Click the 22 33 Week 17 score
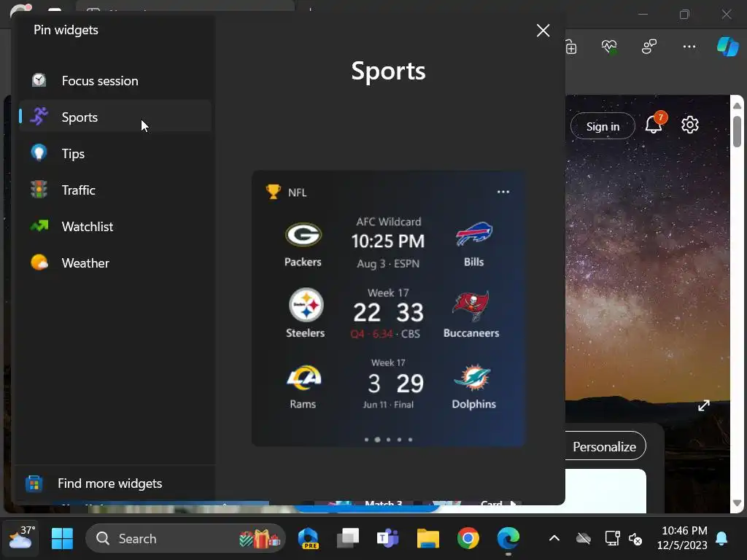This screenshot has height=560, width=747. click(388, 313)
